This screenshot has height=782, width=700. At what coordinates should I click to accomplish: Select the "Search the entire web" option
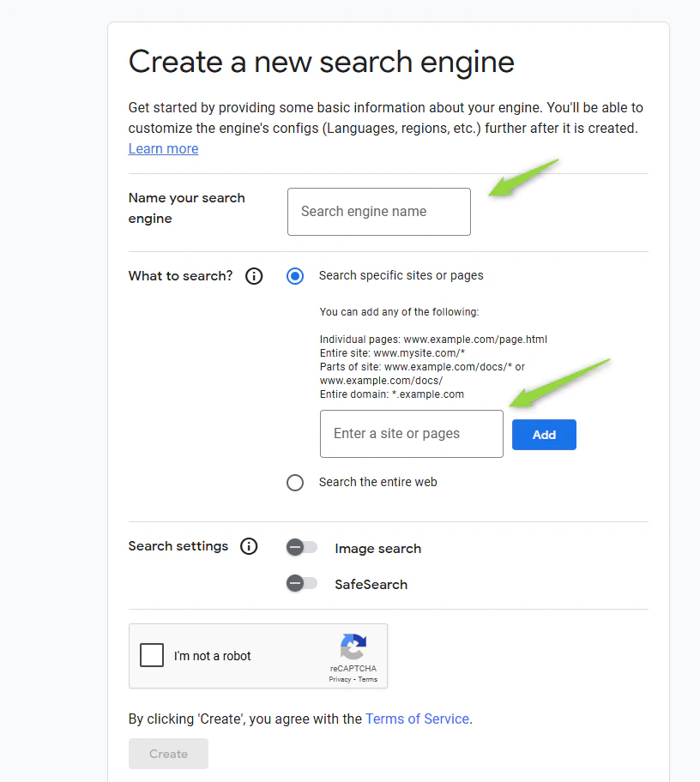point(295,483)
